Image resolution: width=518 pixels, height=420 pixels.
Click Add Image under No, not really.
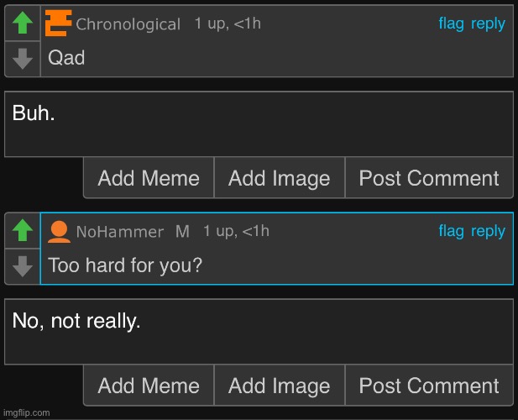pyautogui.click(x=280, y=386)
